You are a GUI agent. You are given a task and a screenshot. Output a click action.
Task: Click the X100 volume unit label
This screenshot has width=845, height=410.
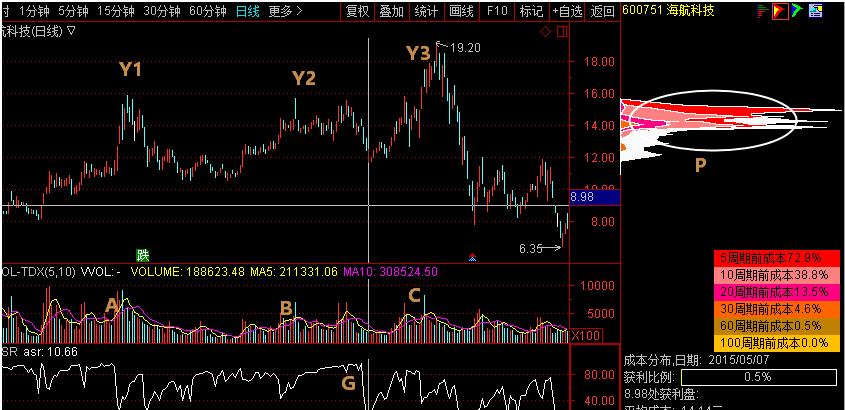click(x=584, y=335)
